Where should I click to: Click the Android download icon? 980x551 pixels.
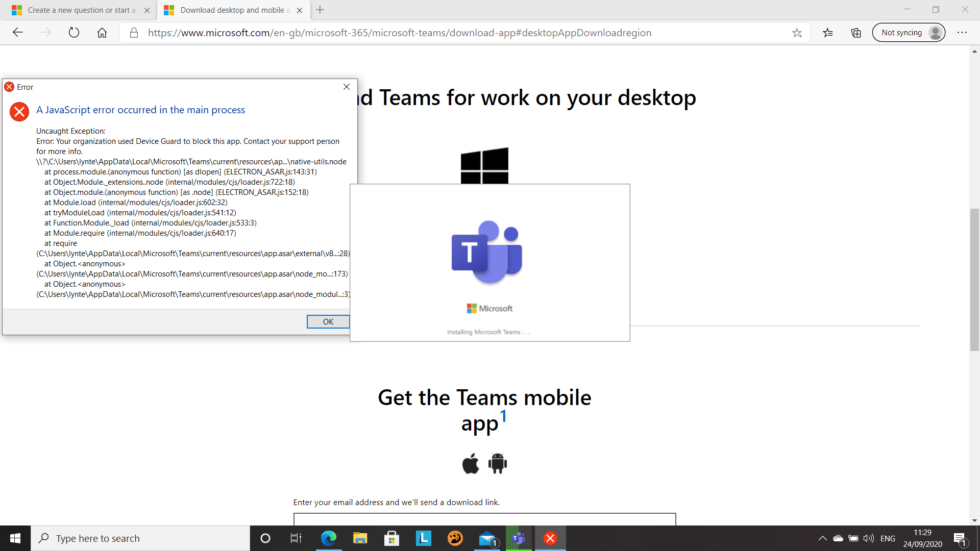pos(497,463)
